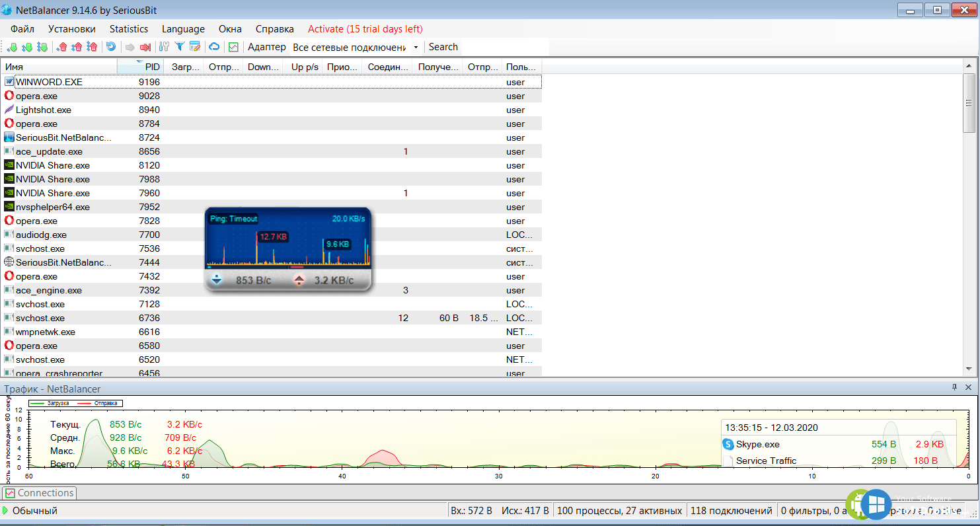
Task: Click the Обычный status bar label
Action: [x=35, y=511]
